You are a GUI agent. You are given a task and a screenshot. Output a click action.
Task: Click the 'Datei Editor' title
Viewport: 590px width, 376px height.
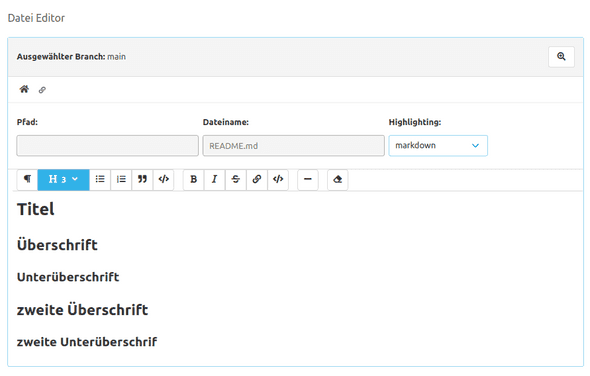[36, 18]
